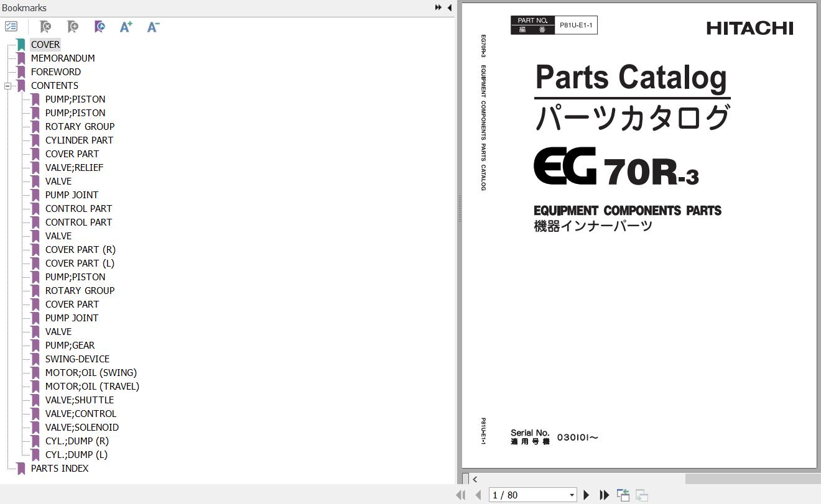Click the bookmark icon beside CYLINDER PART

[35, 140]
